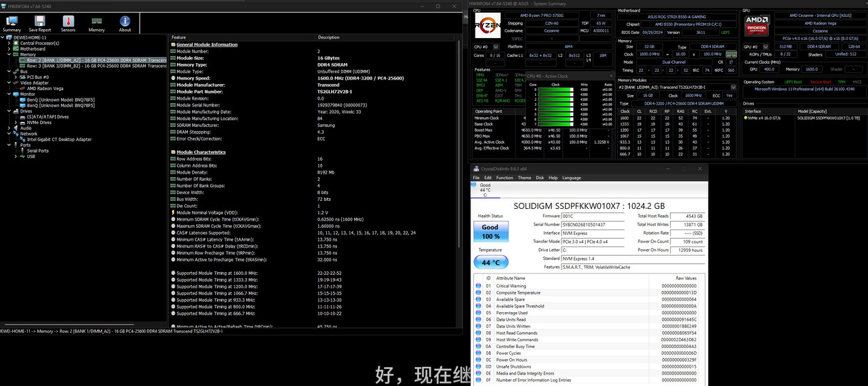This screenshot has width=868, height=386.
Task: Close the CPU #0 Active Clock popup
Action: click(x=611, y=76)
